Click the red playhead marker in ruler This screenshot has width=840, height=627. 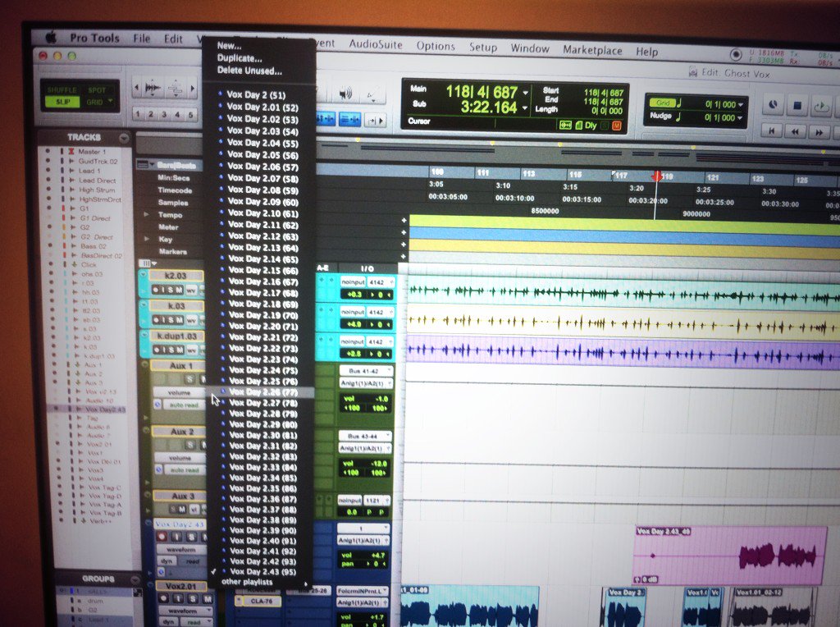pos(656,176)
